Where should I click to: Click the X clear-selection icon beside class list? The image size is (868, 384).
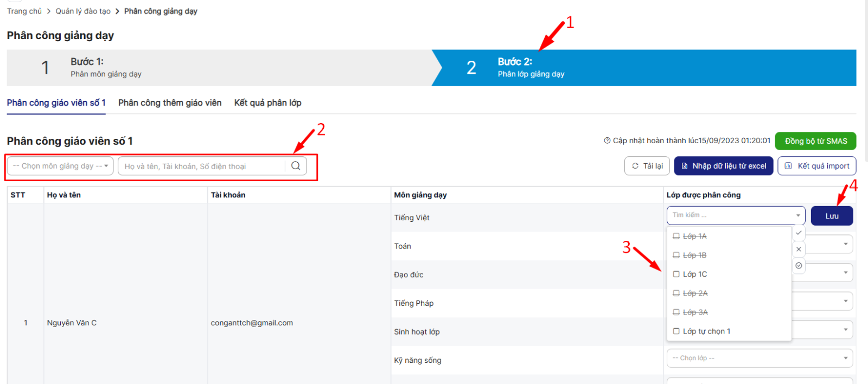pyautogui.click(x=799, y=249)
